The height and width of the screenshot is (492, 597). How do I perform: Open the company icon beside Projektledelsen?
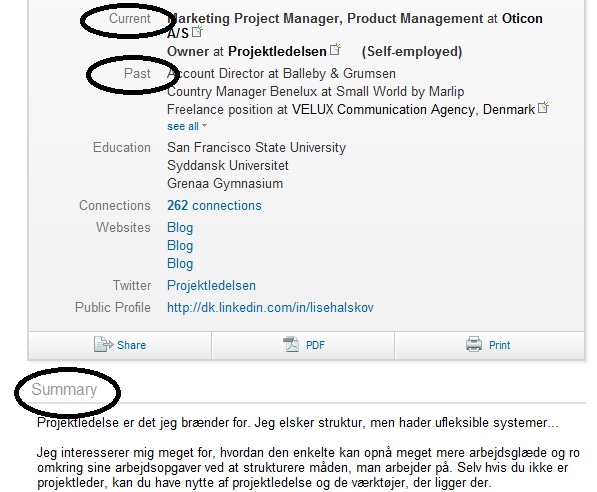click(335, 49)
